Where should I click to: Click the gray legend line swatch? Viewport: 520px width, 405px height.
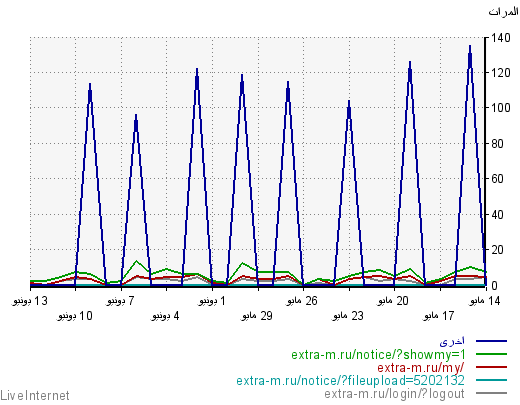click(491, 394)
